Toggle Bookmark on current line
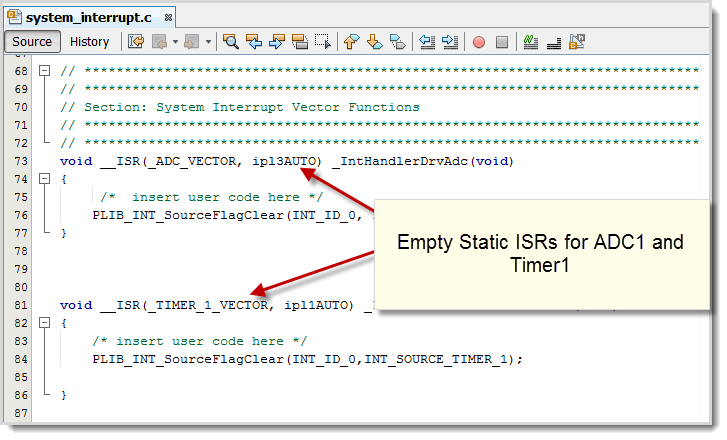The width and height of the screenshot is (727, 440). pyautogui.click(x=397, y=42)
